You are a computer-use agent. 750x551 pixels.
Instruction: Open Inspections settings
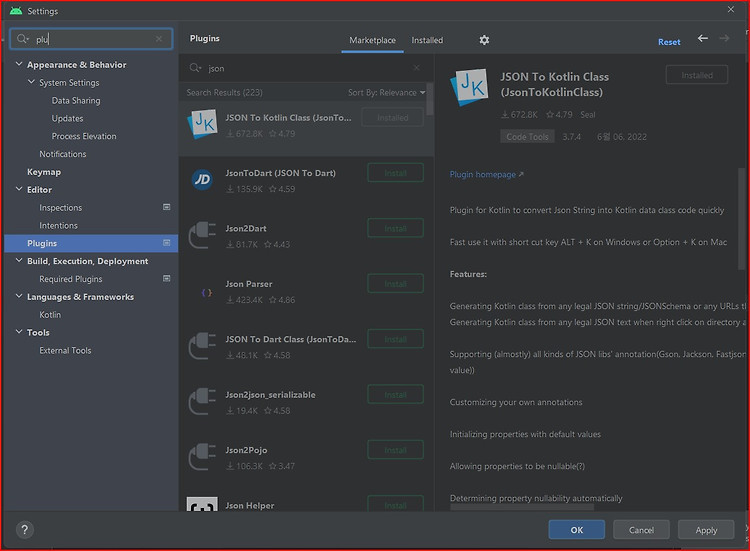point(61,208)
